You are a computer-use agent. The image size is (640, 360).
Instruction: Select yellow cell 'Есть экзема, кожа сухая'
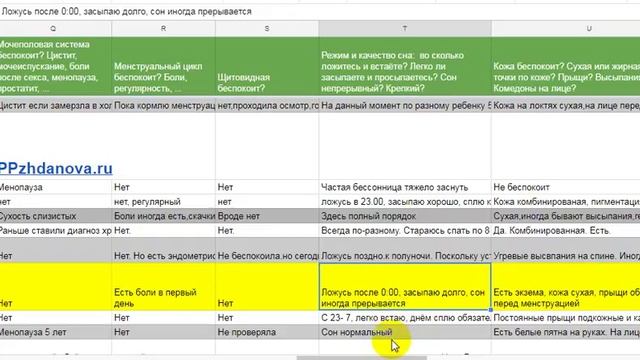[x=566, y=287]
